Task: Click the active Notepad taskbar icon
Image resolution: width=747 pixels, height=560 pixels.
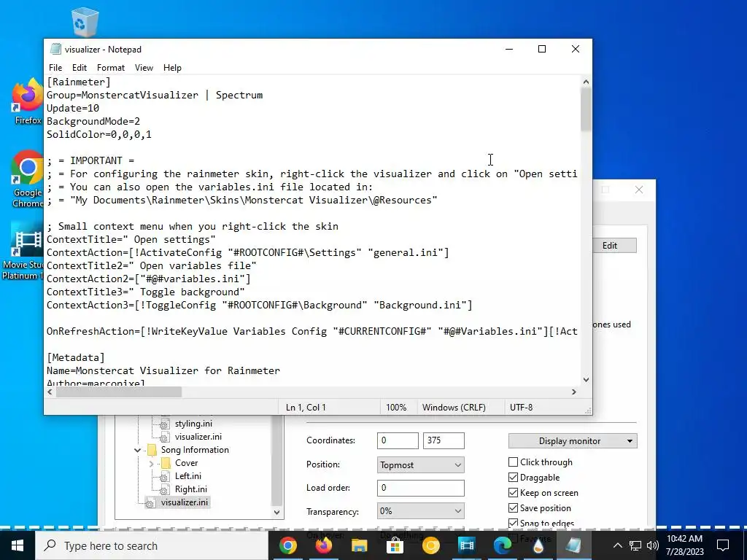Action: point(573,545)
